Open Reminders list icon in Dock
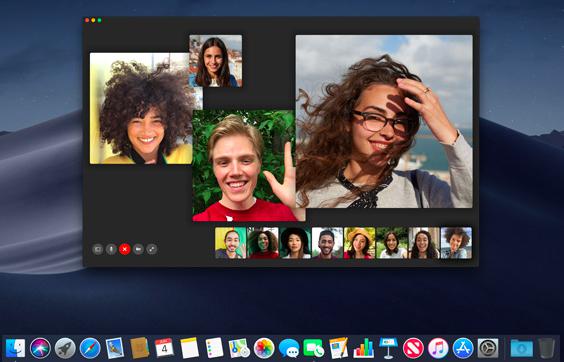 [214, 348]
